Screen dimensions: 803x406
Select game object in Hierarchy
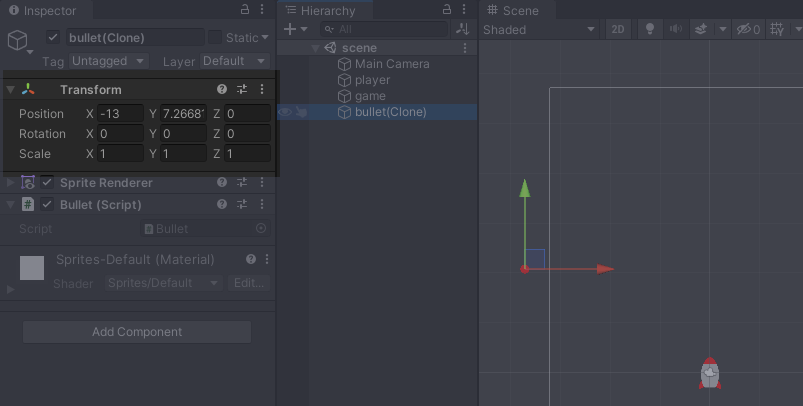370,96
